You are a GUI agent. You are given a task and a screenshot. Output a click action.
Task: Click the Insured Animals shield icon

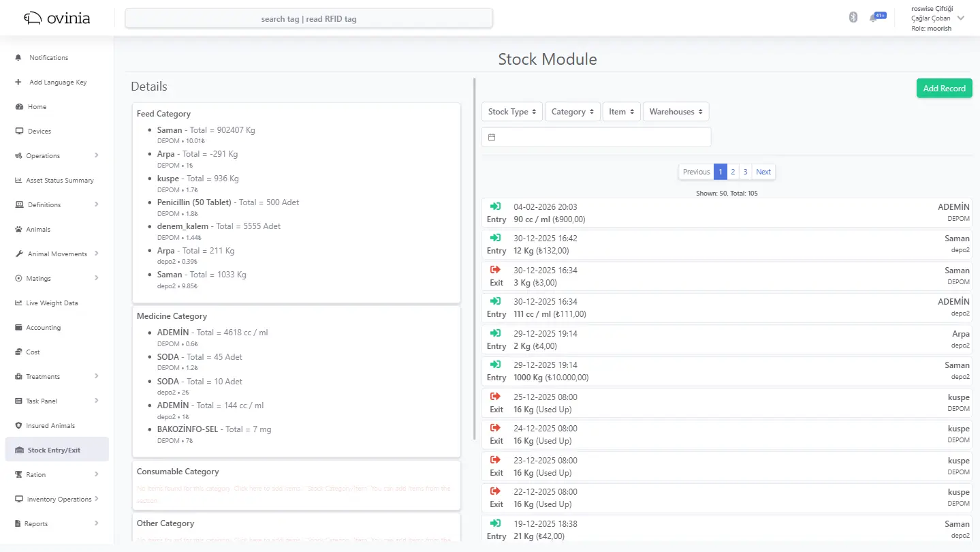(x=19, y=426)
